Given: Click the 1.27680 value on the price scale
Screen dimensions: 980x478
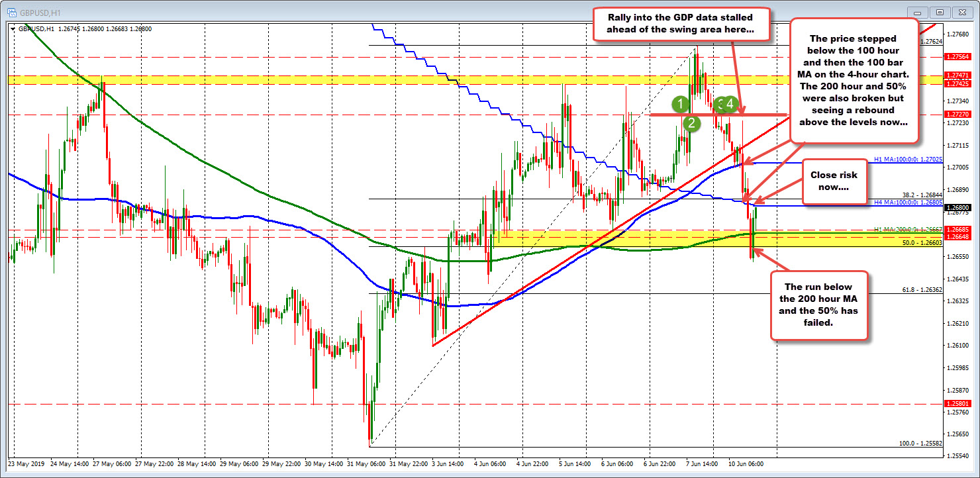Looking at the screenshot, I should point(958,34).
